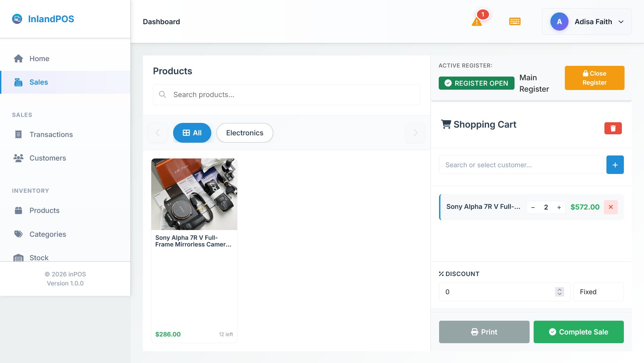Image resolution: width=644 pixels, height=363 pixels.
Task: Click the InlandPOS logo icon
Action: coord(17,19)
